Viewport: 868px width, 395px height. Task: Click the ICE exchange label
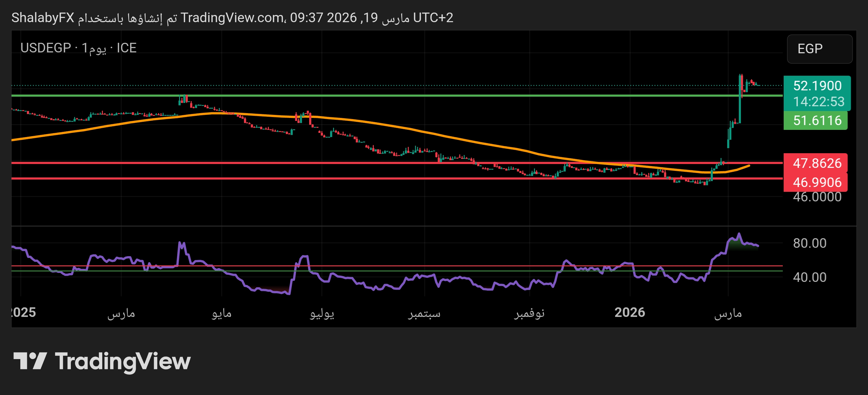tap(126, 48)
